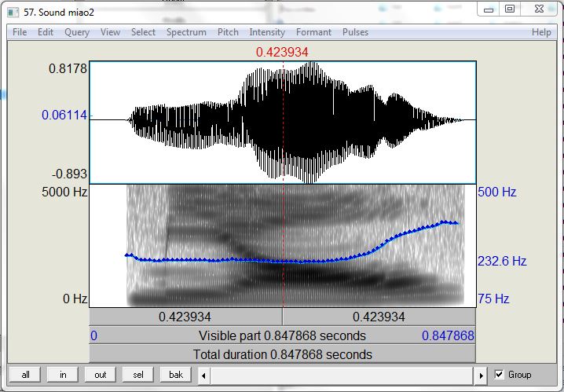Play the Visible part 0.847868 seconds bar

(282, 335)
